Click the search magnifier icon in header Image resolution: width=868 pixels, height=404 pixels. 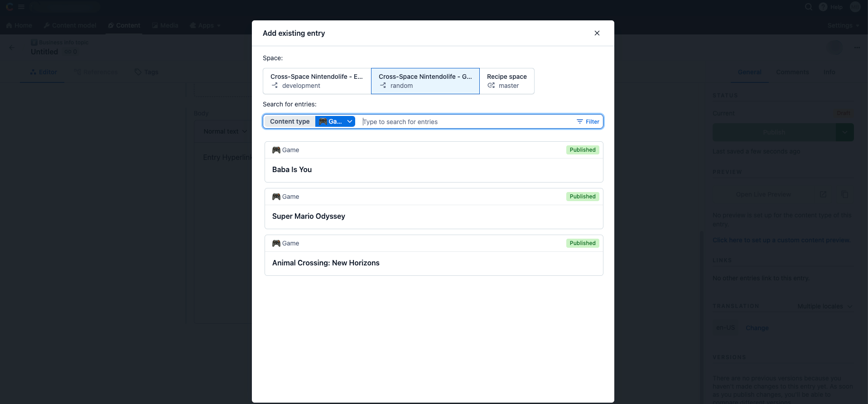pyautogui.click(x=808, y=7)
